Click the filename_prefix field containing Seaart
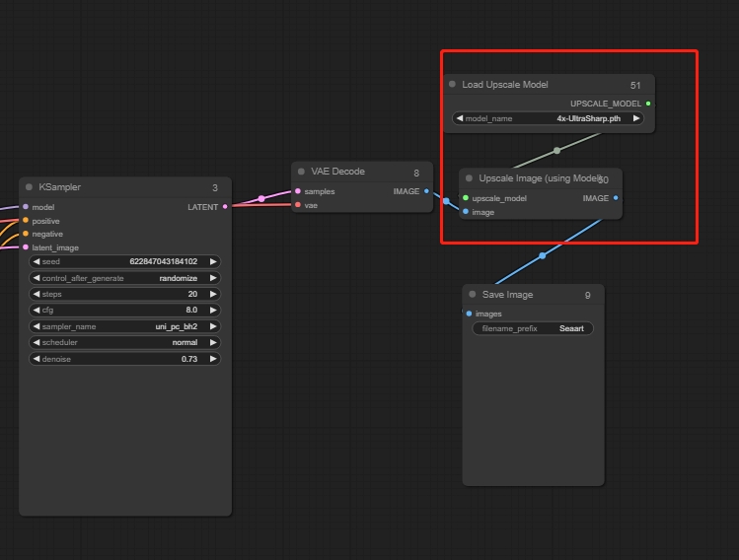739x560 pixels. click(533, 328)
